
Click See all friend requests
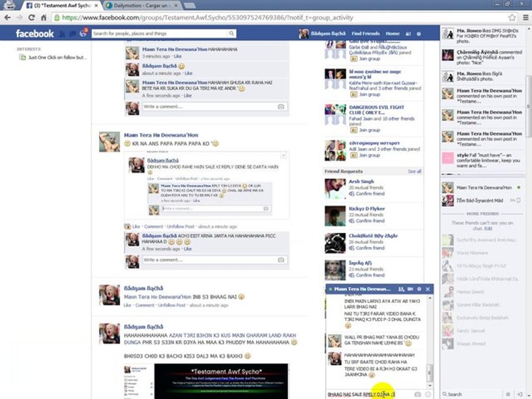click(x=415, y=171)
